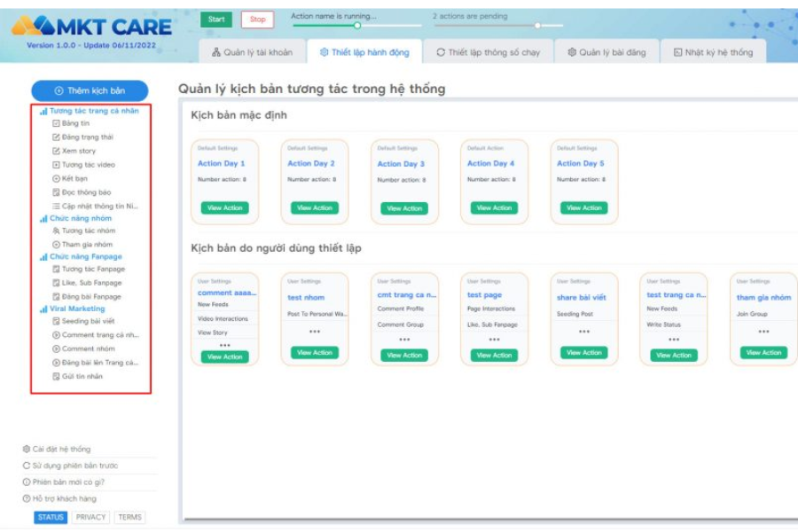Click the Tham gia nhóm plus icon
Viewport: 798px width, 532px height.
[56, 245]
